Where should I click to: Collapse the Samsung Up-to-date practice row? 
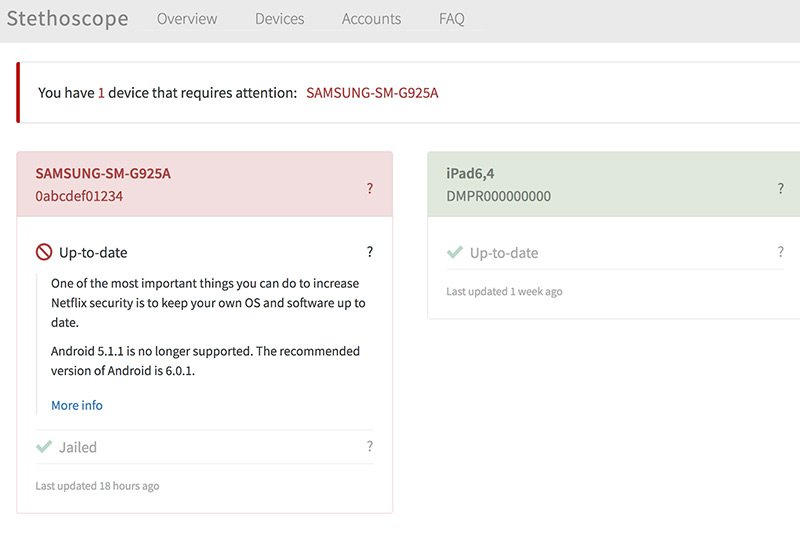pos(204,252)
